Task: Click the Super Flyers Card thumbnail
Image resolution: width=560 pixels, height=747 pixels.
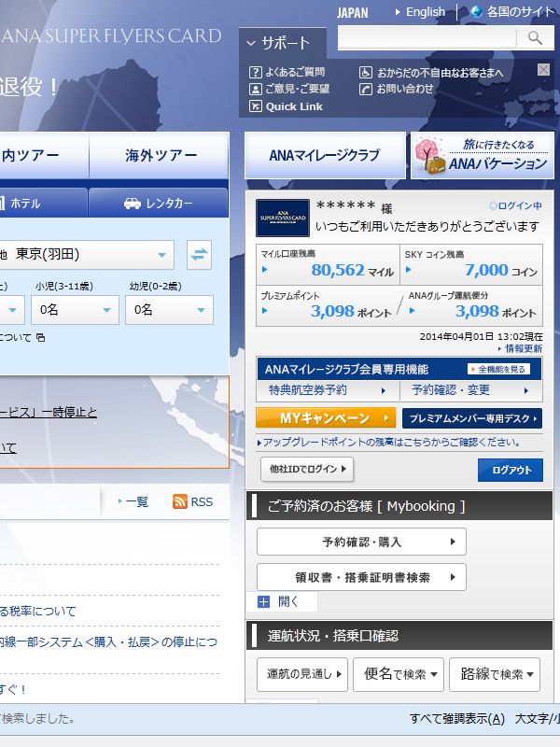Action: tap(283, 218)
